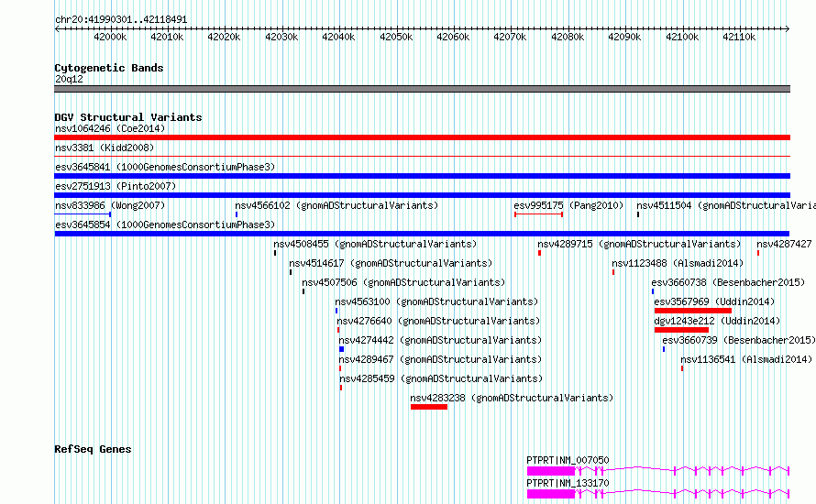The width and height of the screenshot is (816, 504).
Task: Select the blue nsv833986 variant line
Action: pyautogui.click(x=83, y=214)
